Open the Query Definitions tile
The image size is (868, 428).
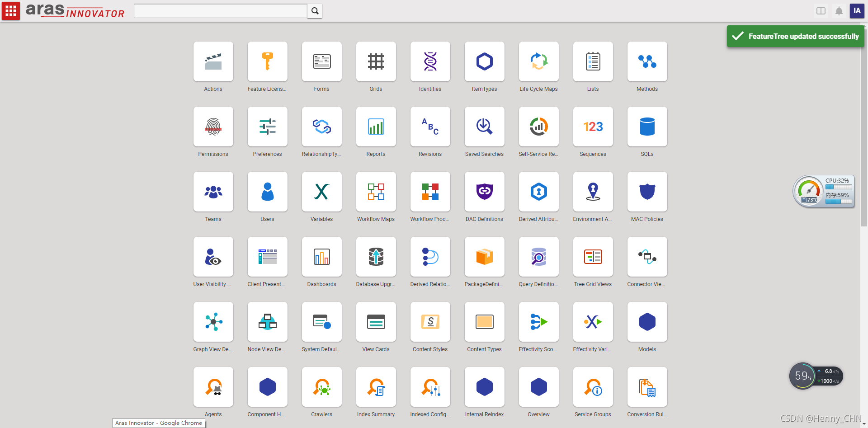click(x=539, y=257)
